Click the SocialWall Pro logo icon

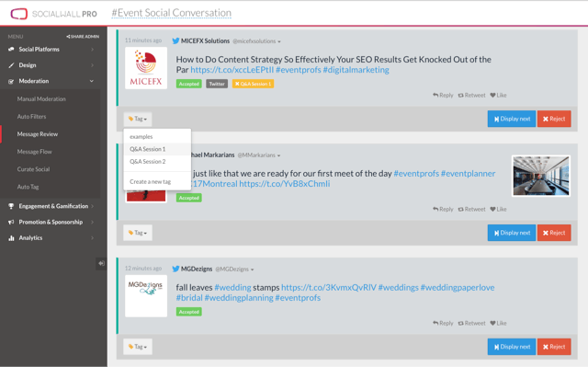click(19, 14)
